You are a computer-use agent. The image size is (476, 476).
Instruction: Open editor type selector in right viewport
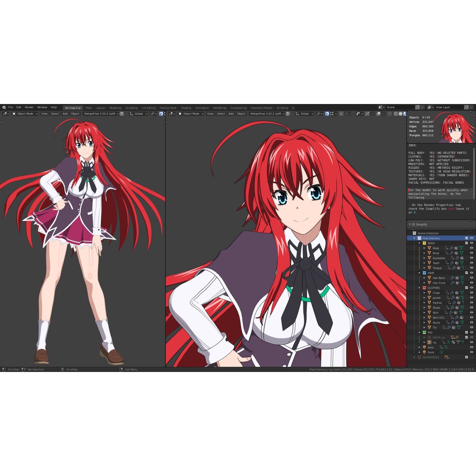coord(172,114)
